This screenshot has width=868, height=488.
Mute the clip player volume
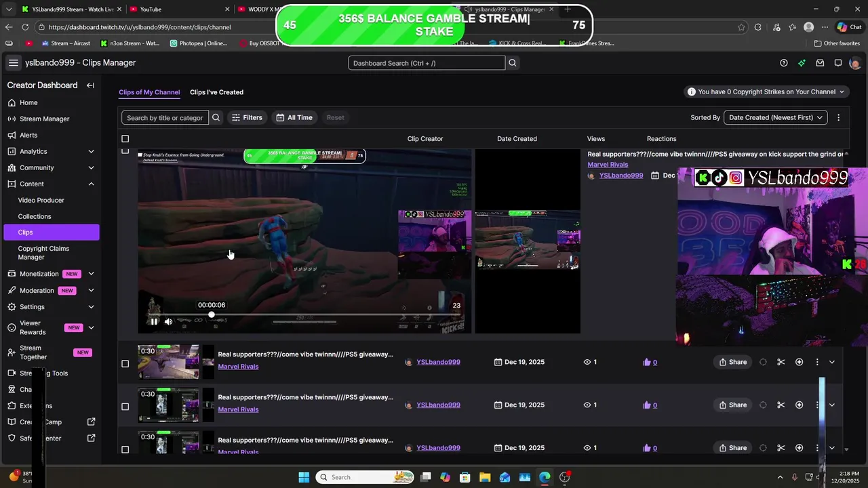click(x=169, y=322)
